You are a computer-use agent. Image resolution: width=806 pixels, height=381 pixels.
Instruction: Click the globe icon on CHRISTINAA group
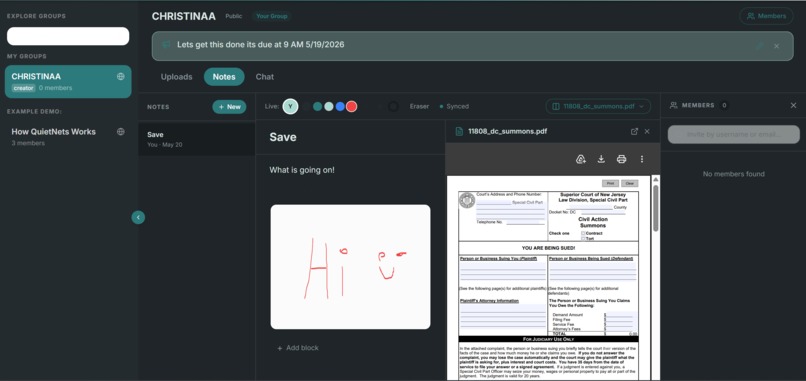[120, 77]
